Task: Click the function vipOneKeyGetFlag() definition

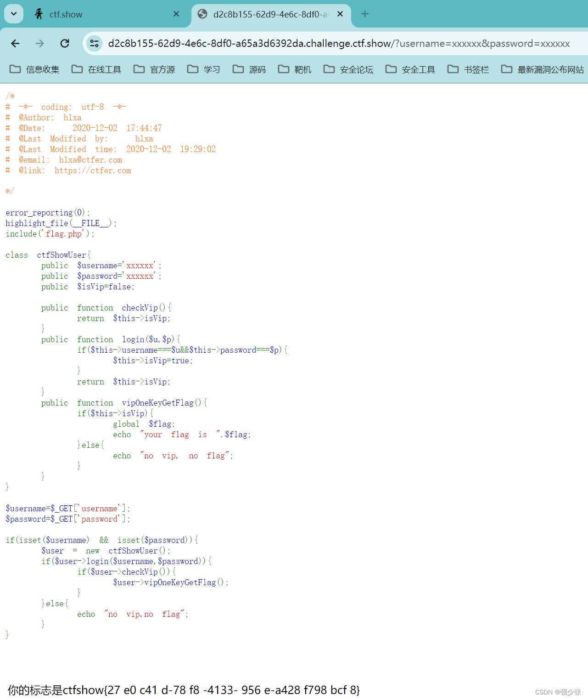Action: (x=124, y=403)
